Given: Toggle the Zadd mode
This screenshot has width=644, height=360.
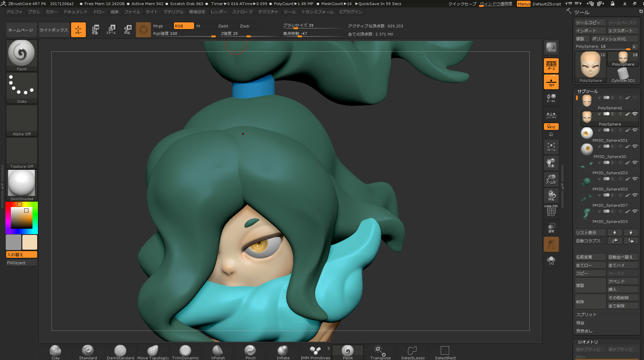Looking at the screenshot, I should pyautogui.click(x=227, y=26).
